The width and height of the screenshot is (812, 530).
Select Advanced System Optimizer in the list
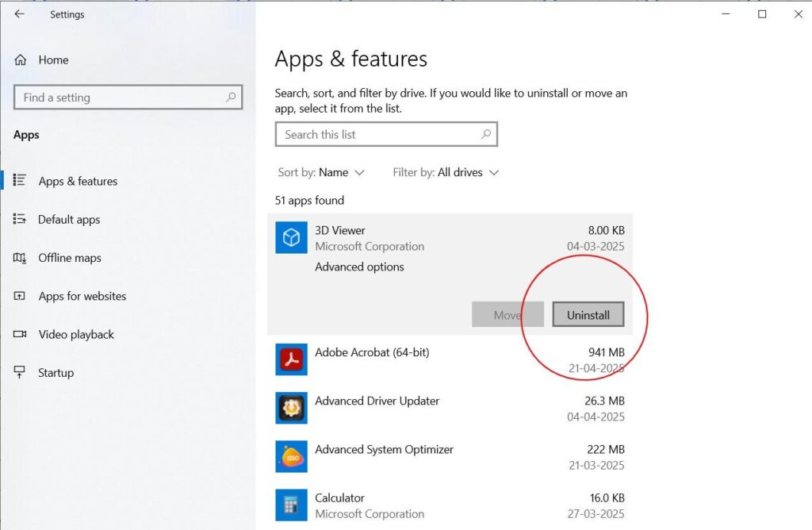(x=450, y=457)
